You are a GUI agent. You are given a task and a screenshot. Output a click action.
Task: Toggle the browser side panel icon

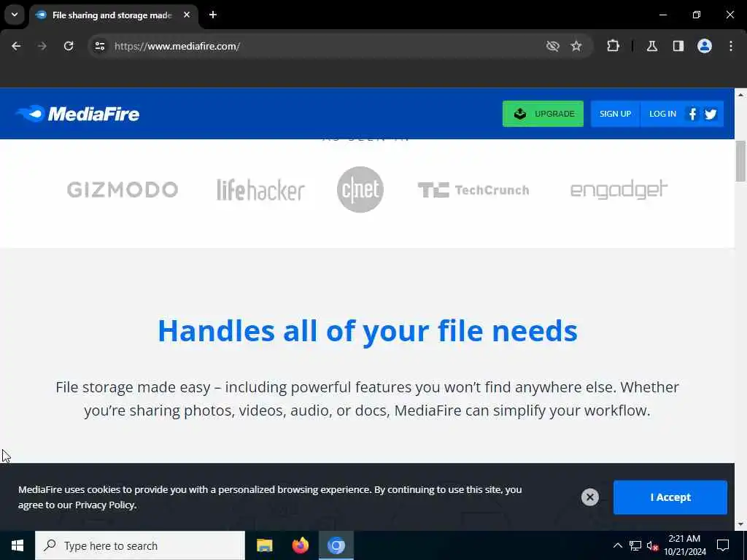point(678,46)
